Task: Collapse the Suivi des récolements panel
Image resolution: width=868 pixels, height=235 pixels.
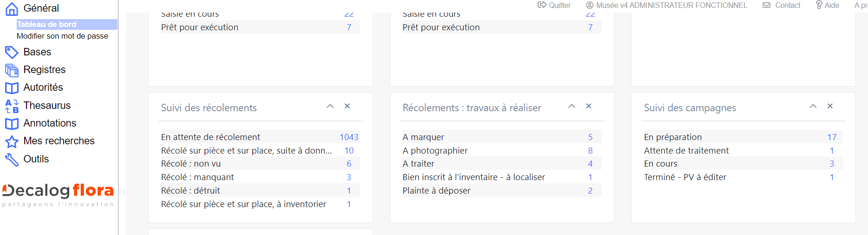Action: tap(330, 106)
